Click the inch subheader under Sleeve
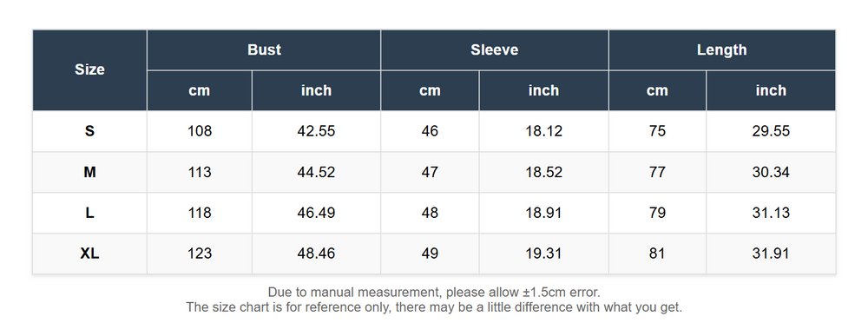 pyautogui.click(x=543, y=91)
